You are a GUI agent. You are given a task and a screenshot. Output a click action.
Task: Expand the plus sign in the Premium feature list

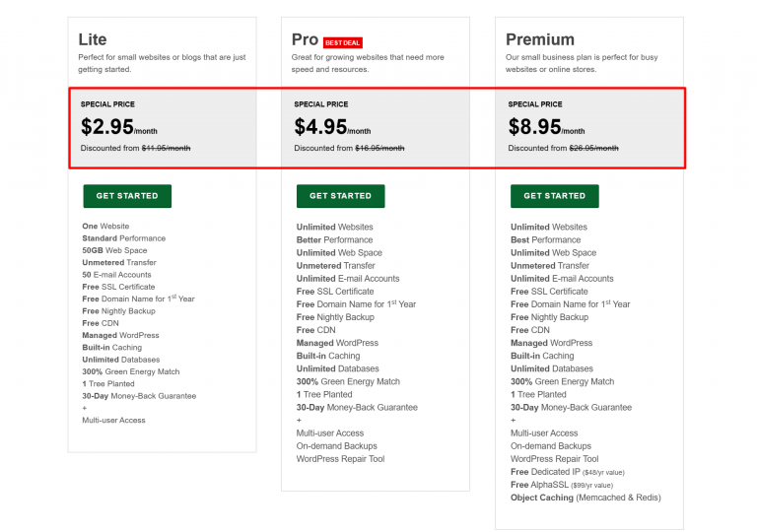point(513,420)
